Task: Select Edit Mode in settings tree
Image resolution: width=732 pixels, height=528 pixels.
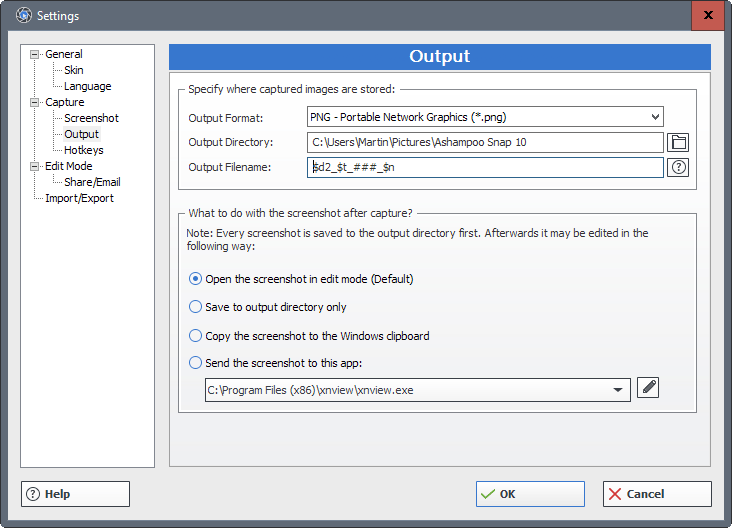Action: pos(69,166)
